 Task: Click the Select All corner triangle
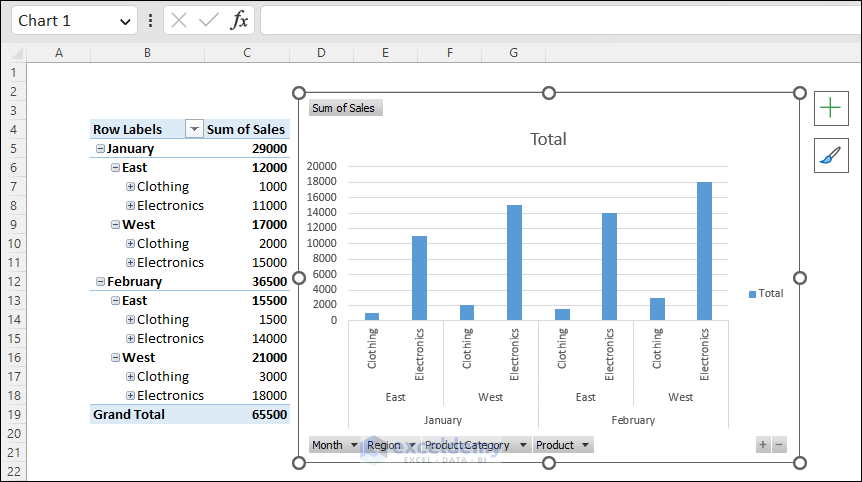tap(17, 53)
